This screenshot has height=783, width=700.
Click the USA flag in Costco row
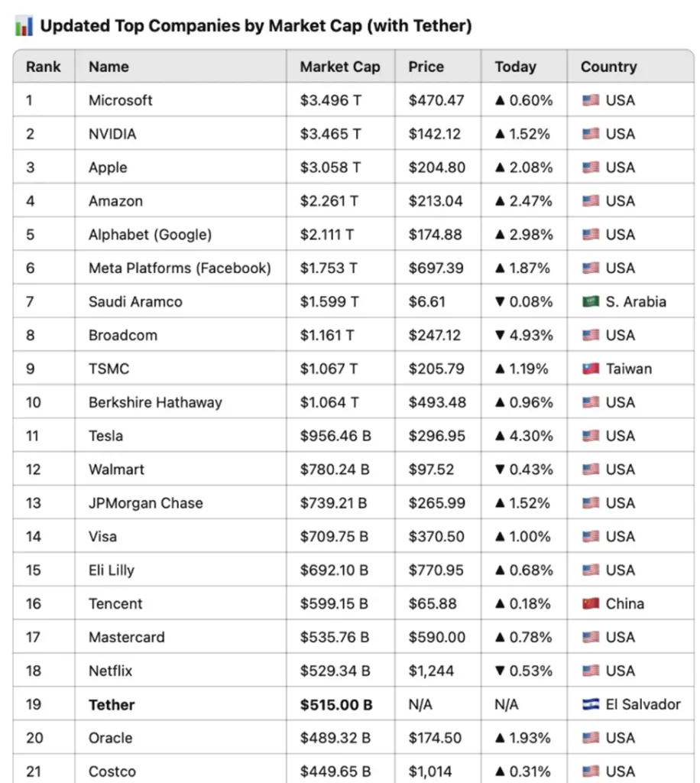(x=590, y=772)
